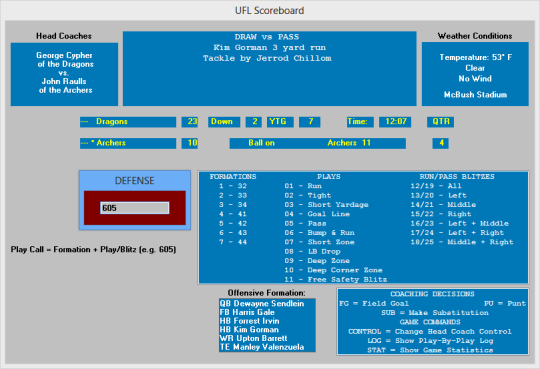Click formation entry 3 - 34
The image size is (540, 369).
[x=233, y=205]
